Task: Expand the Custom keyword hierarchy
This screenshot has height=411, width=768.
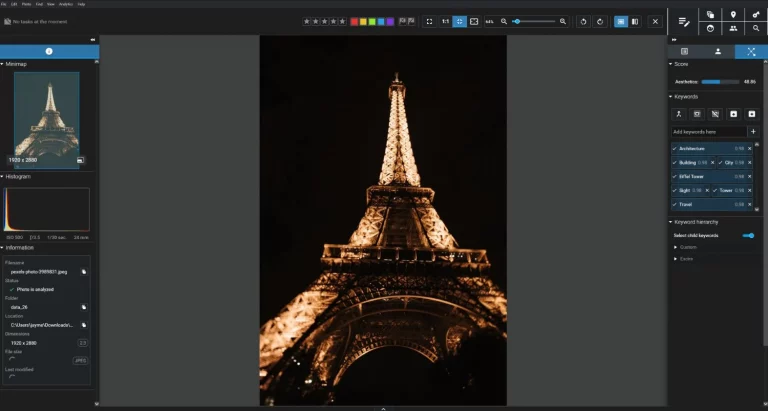Action: pos(676,247)
